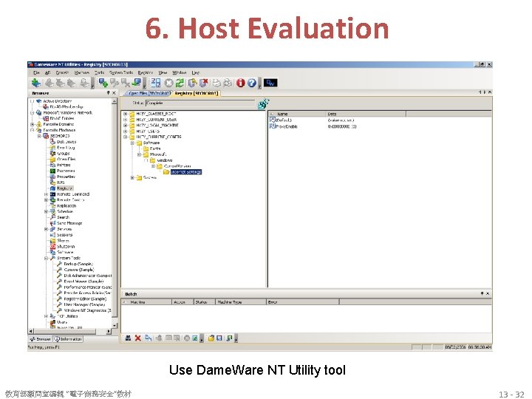
Task: Click the blue copy icon in Batch toolbar
Action: pos(149,338)
